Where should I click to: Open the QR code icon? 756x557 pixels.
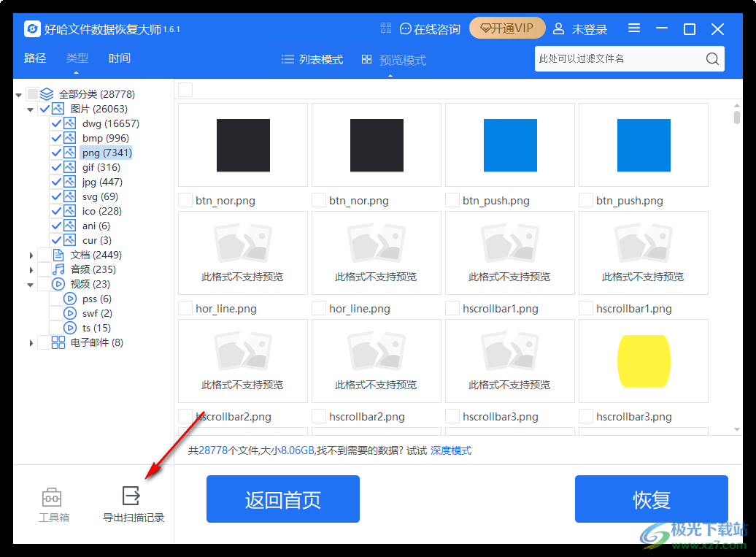coord(386,28)
